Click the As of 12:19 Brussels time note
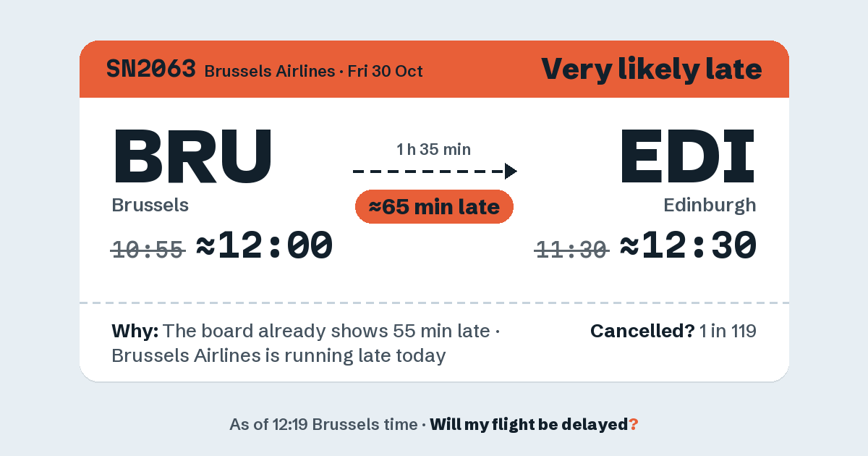The width and height of the screenshot is (868, 456). (x=323, y=424)
